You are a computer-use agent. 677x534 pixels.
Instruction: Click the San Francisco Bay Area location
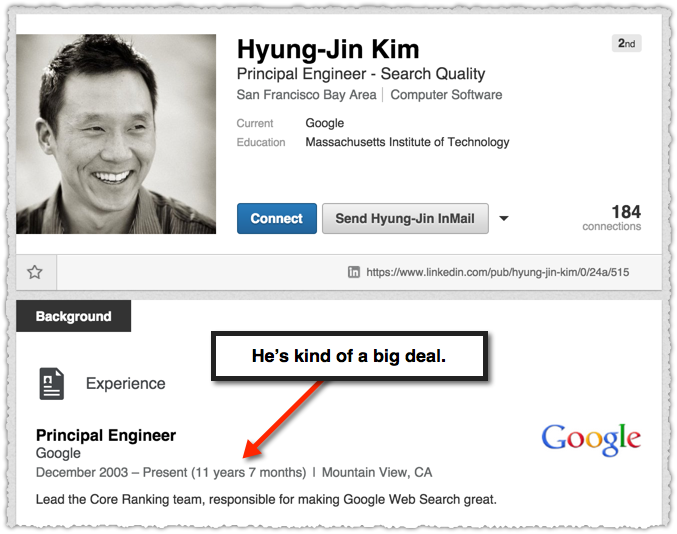pos(307,95)
